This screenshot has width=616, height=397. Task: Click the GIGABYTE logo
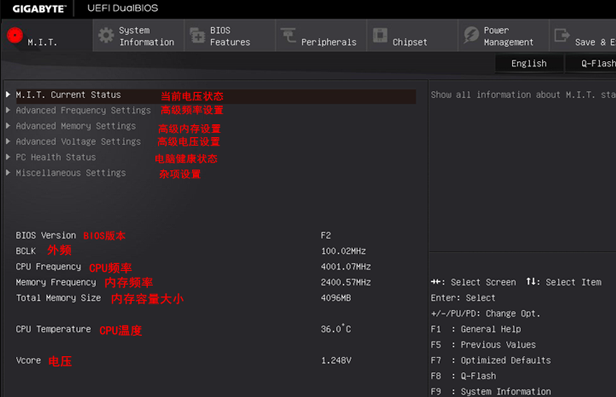pos(39,9)
